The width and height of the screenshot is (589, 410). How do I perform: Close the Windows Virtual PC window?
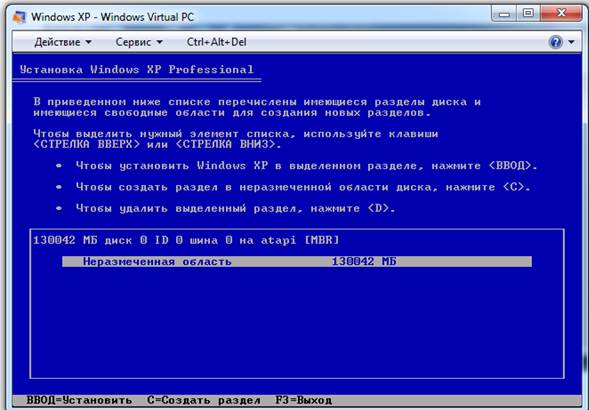point(561,14)
